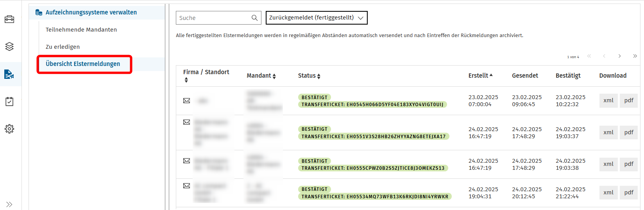The width and height of the screenshot is (644, 210).
Task: Sort table by Erstellt column
Action: coord(480,76)
